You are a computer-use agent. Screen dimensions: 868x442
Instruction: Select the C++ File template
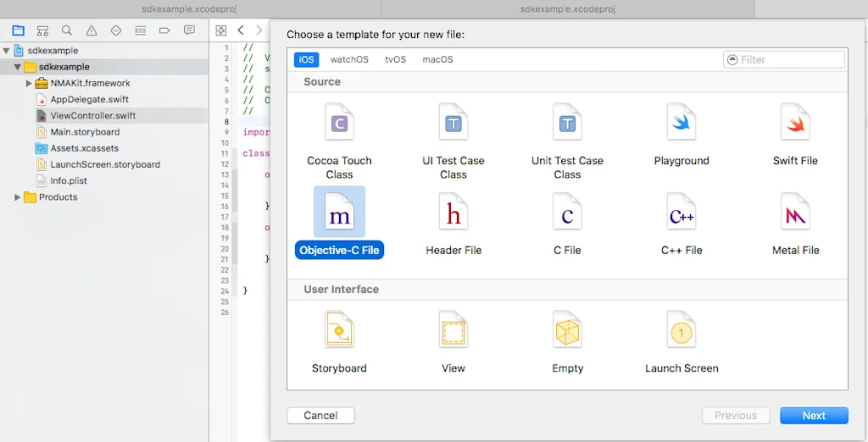coord(682,224)
